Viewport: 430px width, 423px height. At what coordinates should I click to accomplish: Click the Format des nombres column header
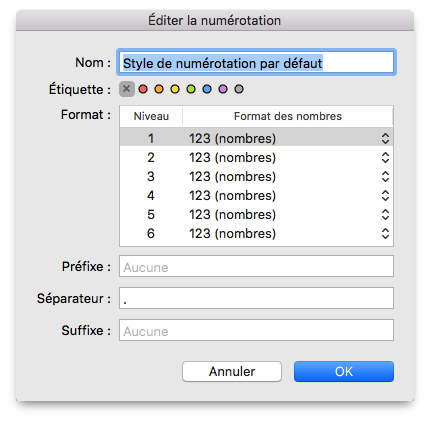(x=288, y=116)
